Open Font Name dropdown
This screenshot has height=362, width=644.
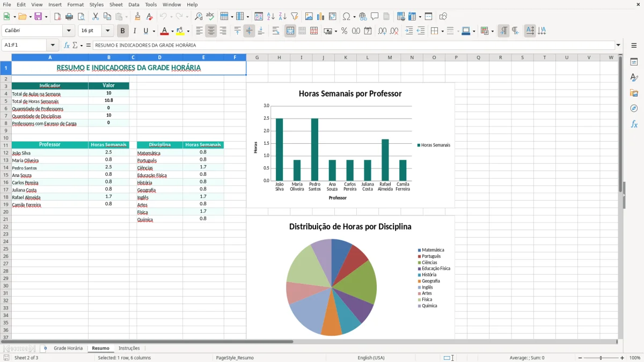(x=69, y=31)
